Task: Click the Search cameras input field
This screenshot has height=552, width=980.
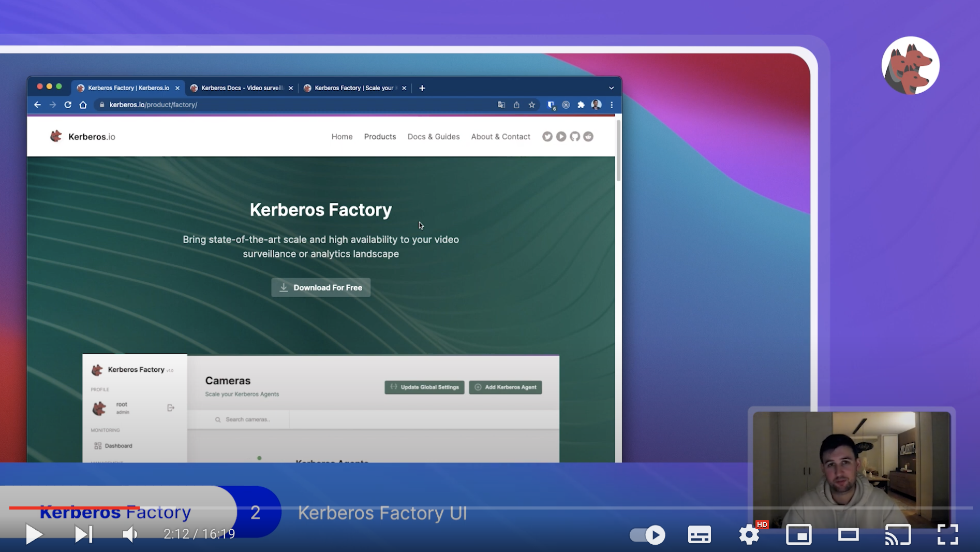Action: (x=248, y=419)
